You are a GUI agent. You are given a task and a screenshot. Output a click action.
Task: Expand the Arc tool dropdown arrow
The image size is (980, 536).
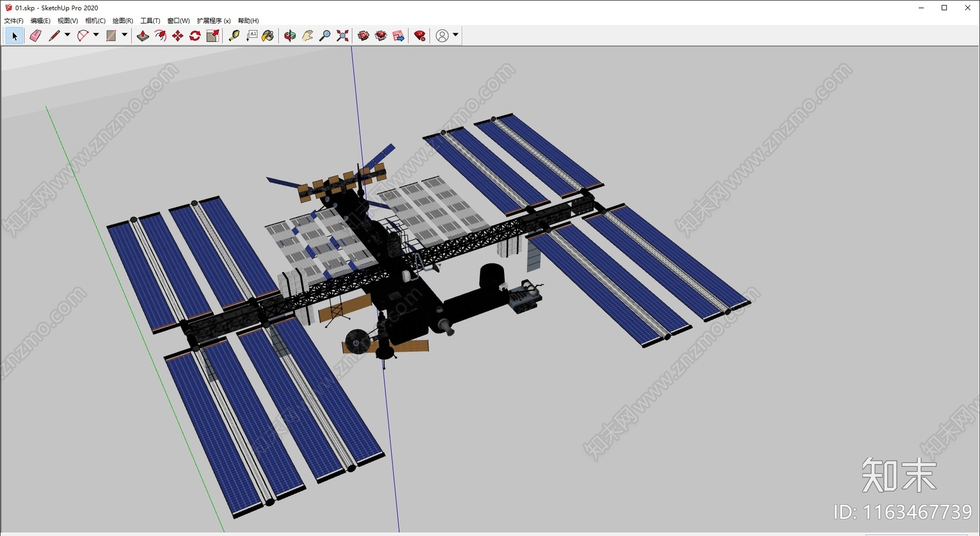pos(96,35)
